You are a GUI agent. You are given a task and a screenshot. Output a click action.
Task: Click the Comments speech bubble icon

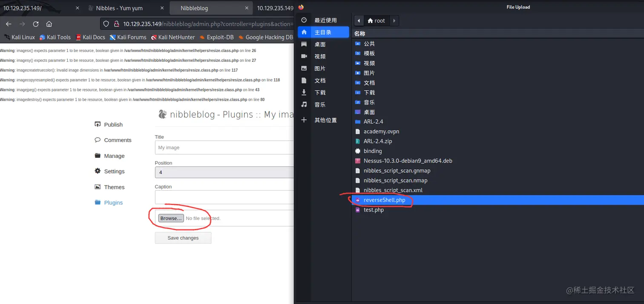click(x=98, y=140)
